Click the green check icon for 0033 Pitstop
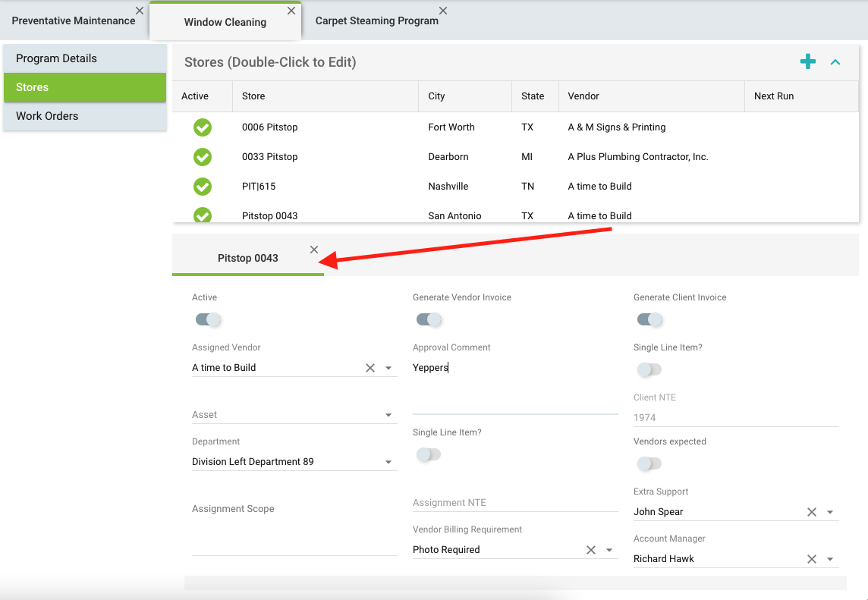This screenshot has height=600, width=868. click(x=203, y=157)
